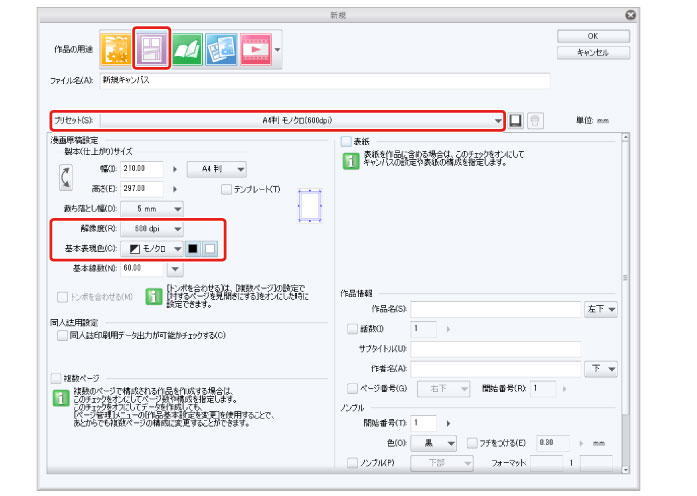Open the プリセット dropdown
The width and height of the screenshot is (697, 496).
pyautogui.click(x=302, y=120)
